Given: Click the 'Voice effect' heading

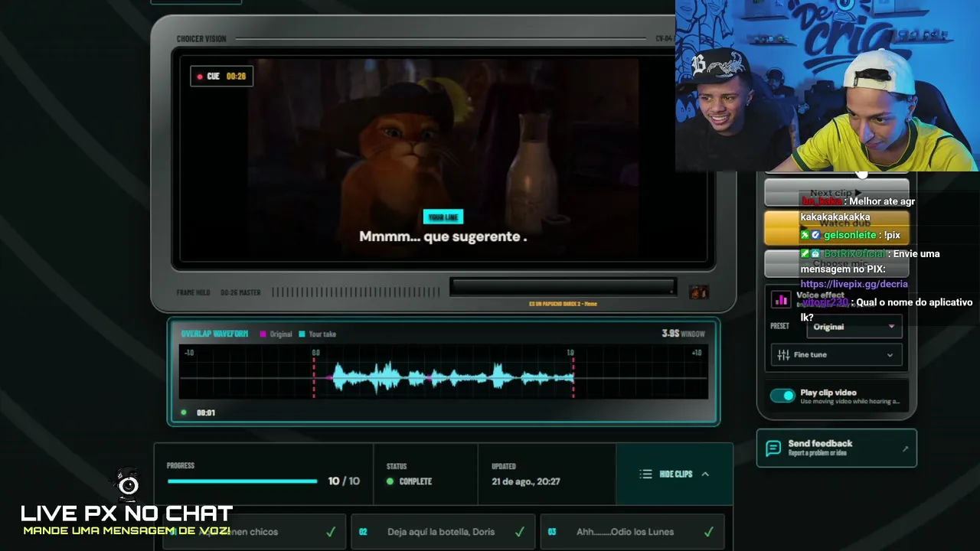Looking at the screenshot, I should (820, 295).
